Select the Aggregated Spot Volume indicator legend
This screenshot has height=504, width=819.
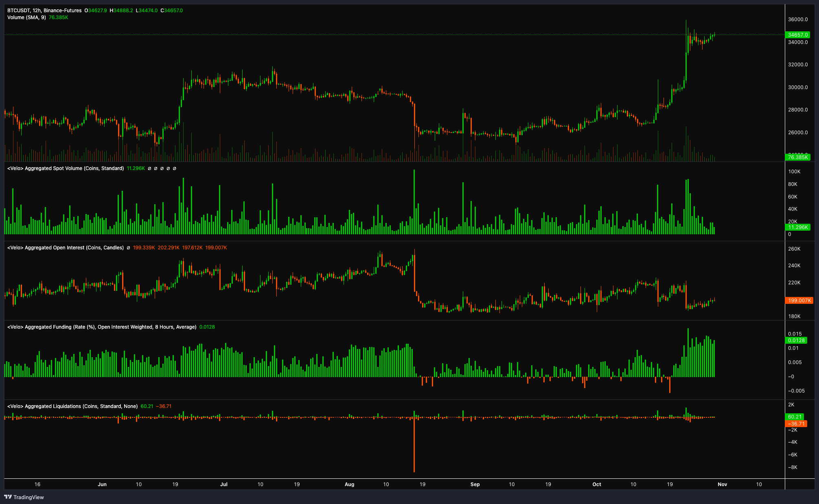point(66,168)
